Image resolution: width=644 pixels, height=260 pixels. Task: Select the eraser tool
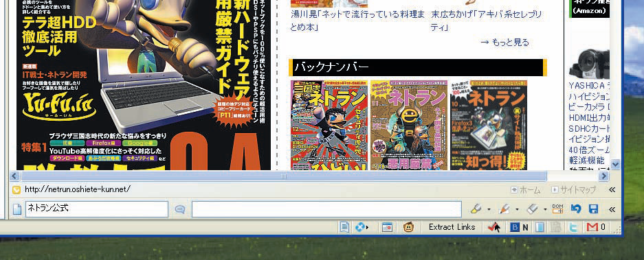point(532,209)
